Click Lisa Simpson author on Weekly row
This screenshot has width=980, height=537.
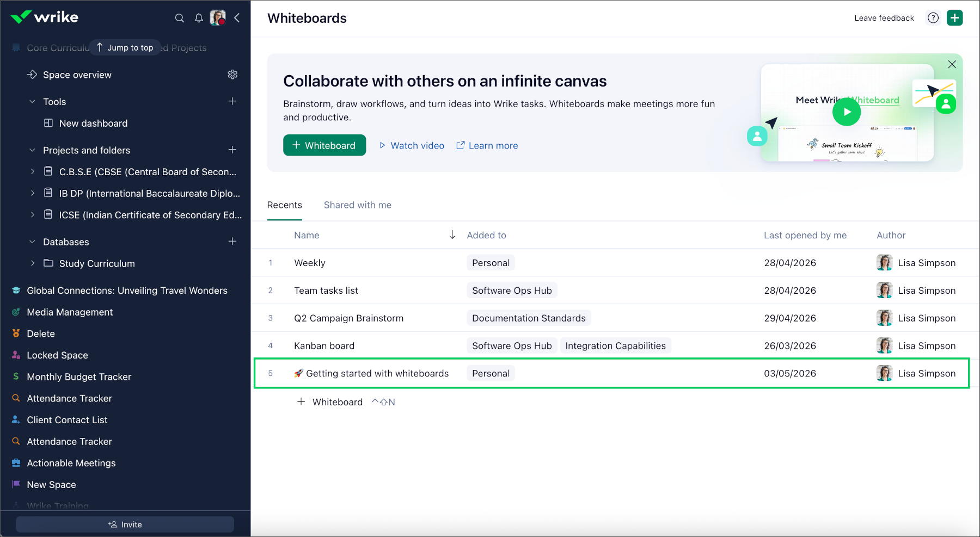click(916, 263)
